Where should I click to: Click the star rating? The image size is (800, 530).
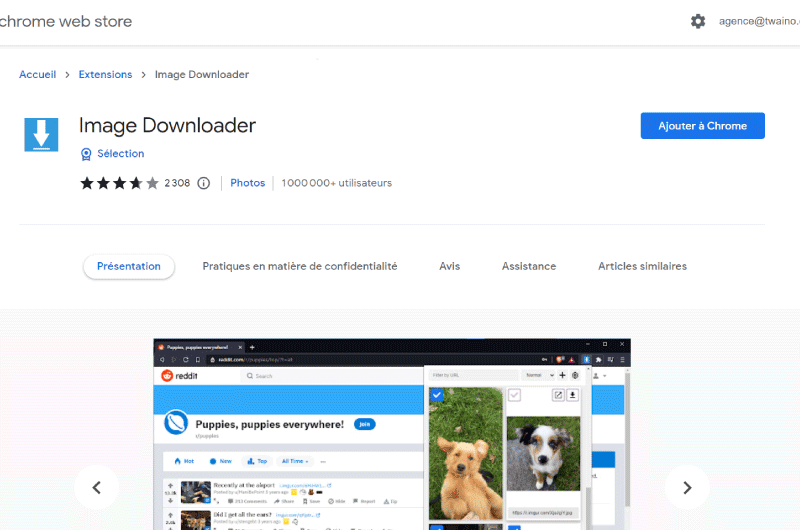point(119,183)
